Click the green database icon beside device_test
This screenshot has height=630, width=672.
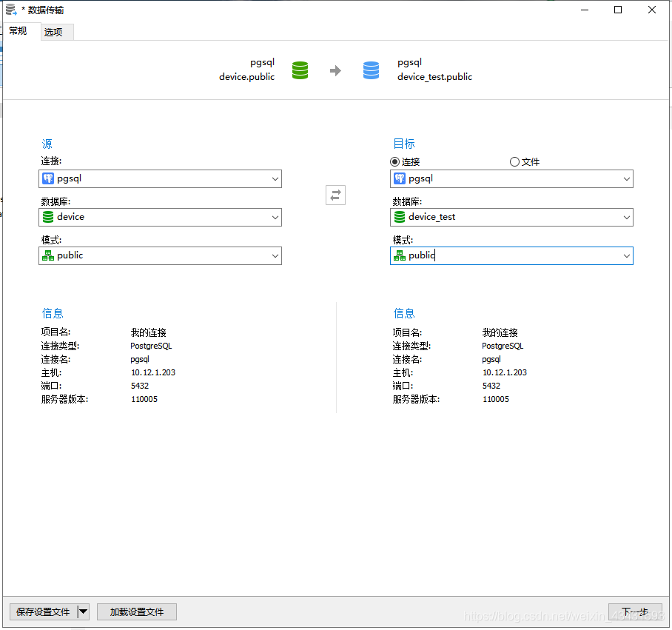point(400,217)
